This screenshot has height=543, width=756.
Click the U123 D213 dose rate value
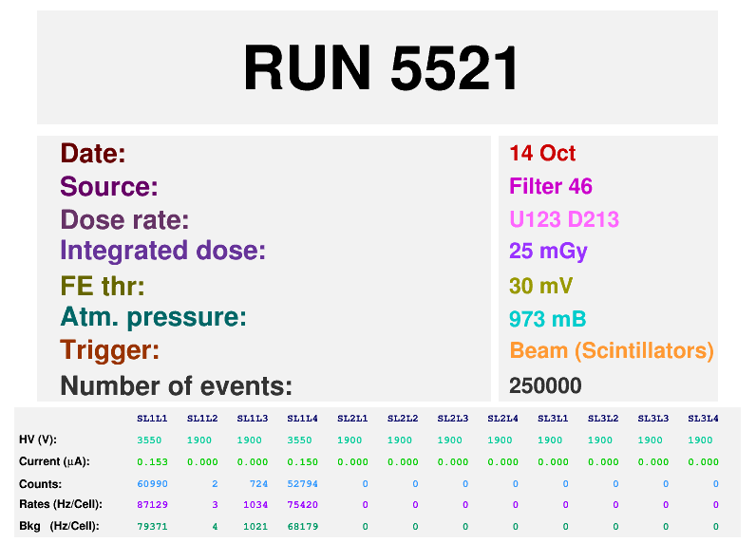click(x=564, y=220)
